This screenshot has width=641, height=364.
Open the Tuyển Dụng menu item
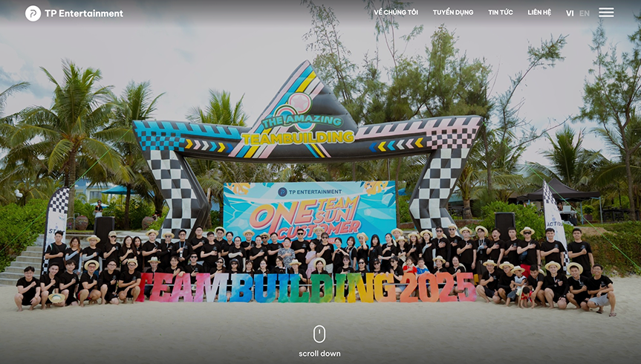point(453,13)
